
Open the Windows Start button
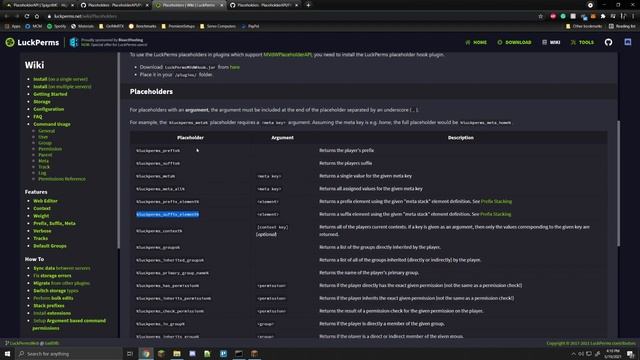pyautogui.click(x=7, y=353)
